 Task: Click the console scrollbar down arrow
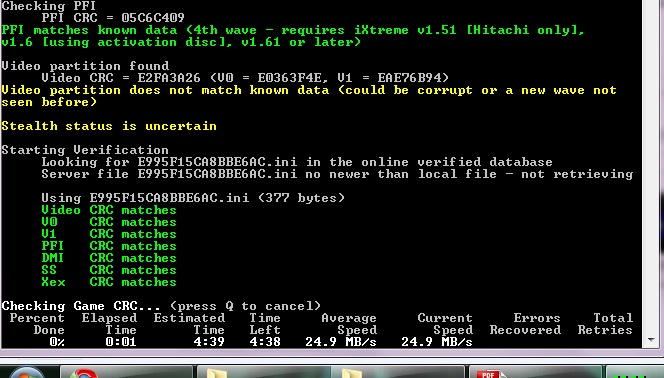[652, 340]
